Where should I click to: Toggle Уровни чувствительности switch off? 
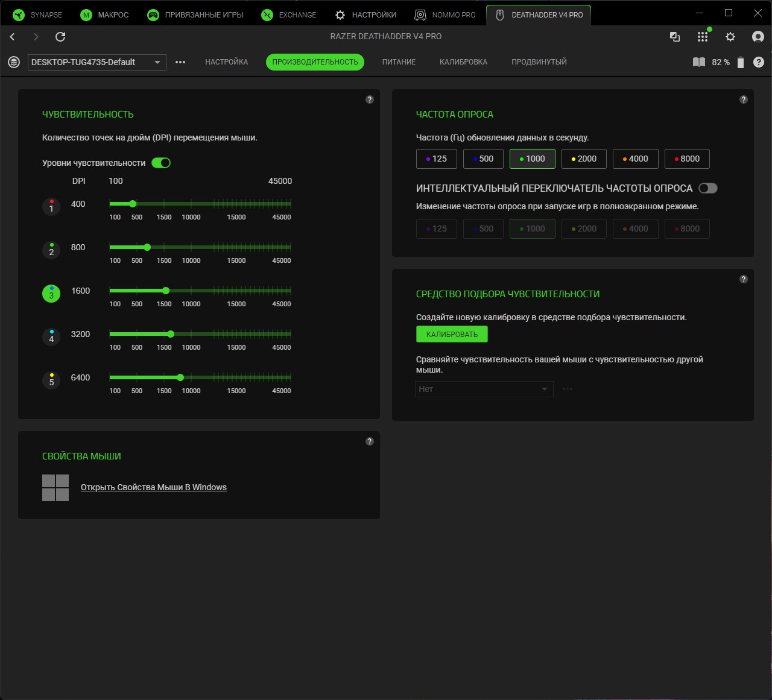(161, 163)
